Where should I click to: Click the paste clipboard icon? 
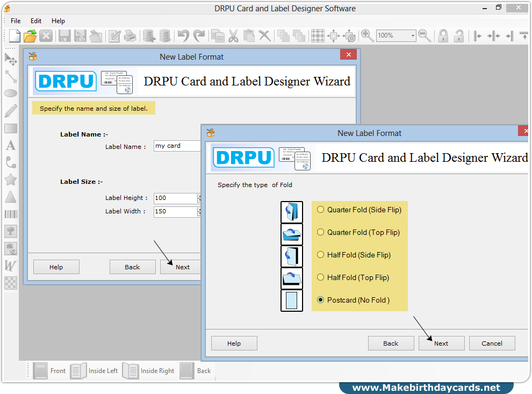coord(249,35)
